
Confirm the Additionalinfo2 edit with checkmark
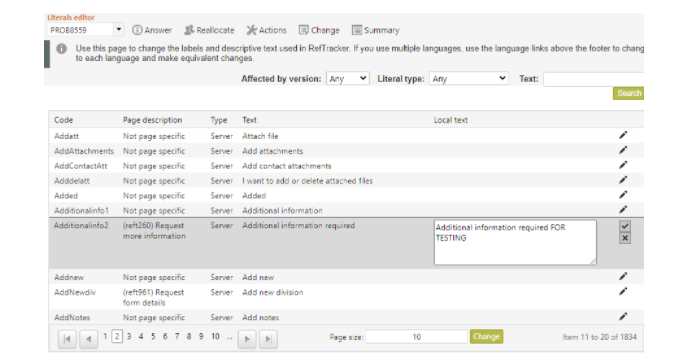pos(625,226)
